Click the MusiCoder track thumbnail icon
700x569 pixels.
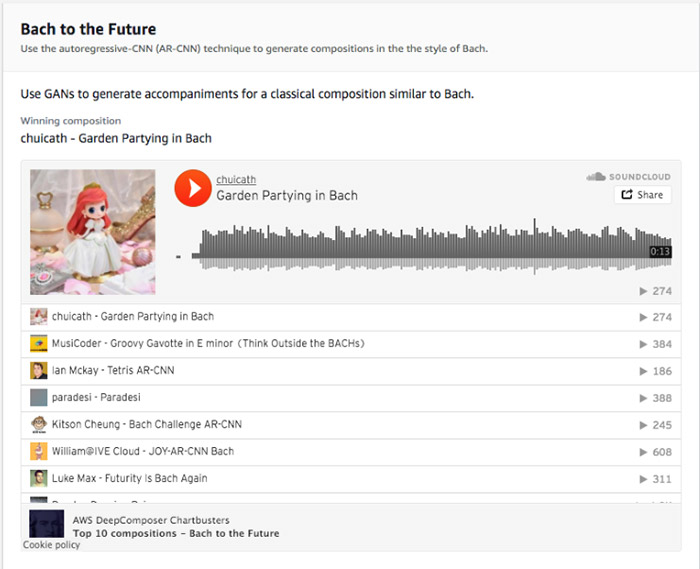pyautogui.click(x=38, y=344)
